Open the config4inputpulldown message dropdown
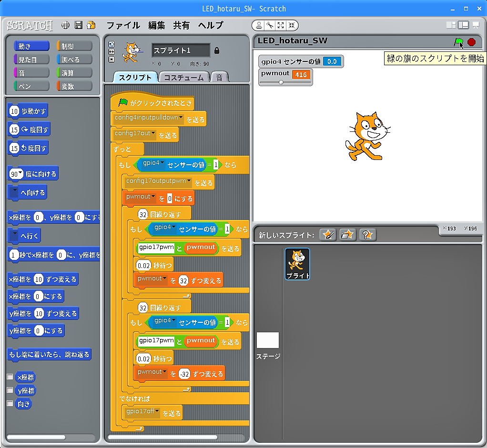Image resolution: width=487 pixels, height=448 pixels. tap(181, 117)
